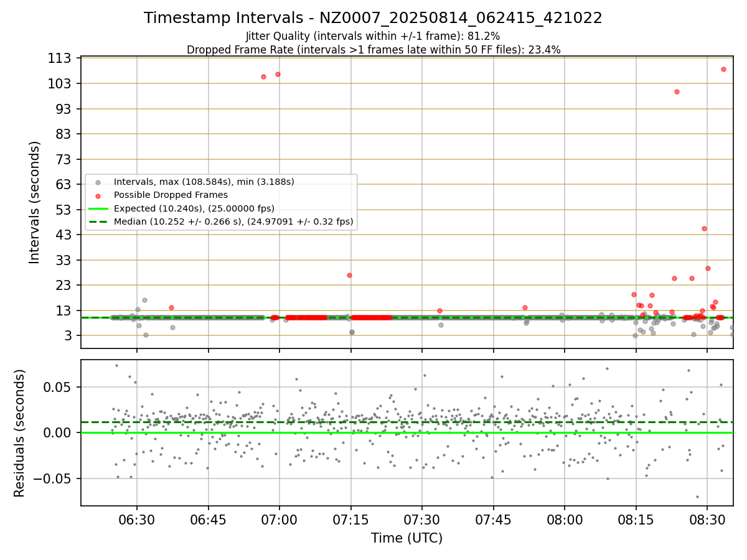Click the "Time (UTC)" x-axis label
Viewport: 747px width, 560px height.
tap(406, 538)
